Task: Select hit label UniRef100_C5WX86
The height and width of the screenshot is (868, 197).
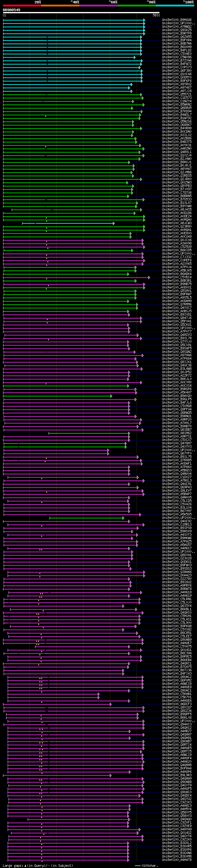Action: [177, 57]
